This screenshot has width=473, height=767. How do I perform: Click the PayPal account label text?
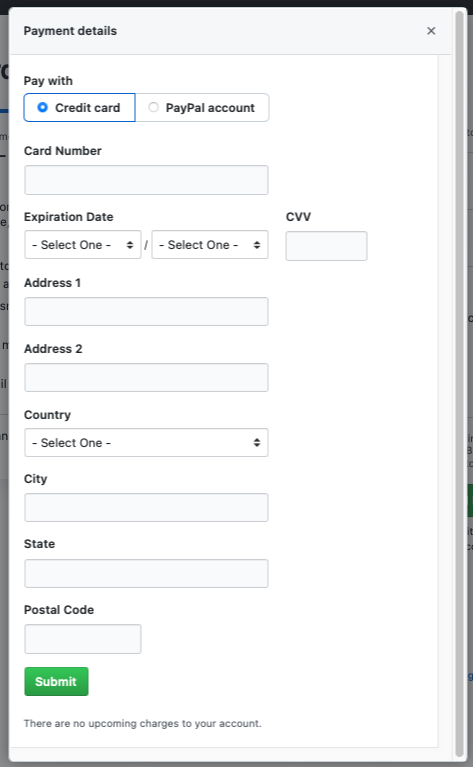click(x=210, y=108)
